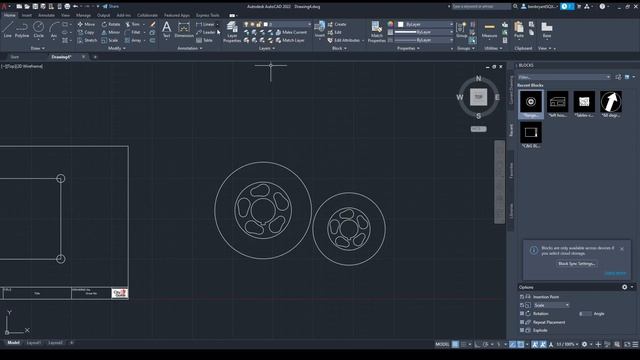Select the Text annotation tool
The height and width of the screenshot is (360, 640).
[x=166, y=30]
